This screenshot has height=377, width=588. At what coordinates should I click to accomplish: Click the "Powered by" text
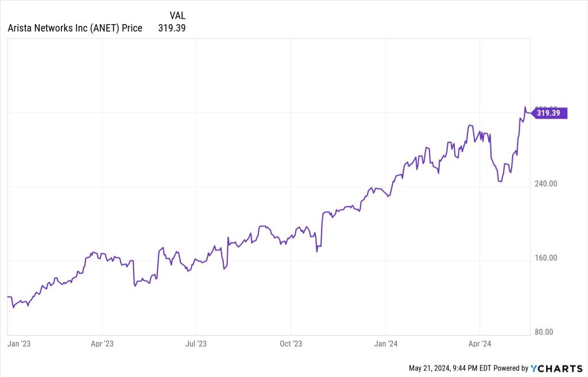pyautogui.click(x=511, y=368)
